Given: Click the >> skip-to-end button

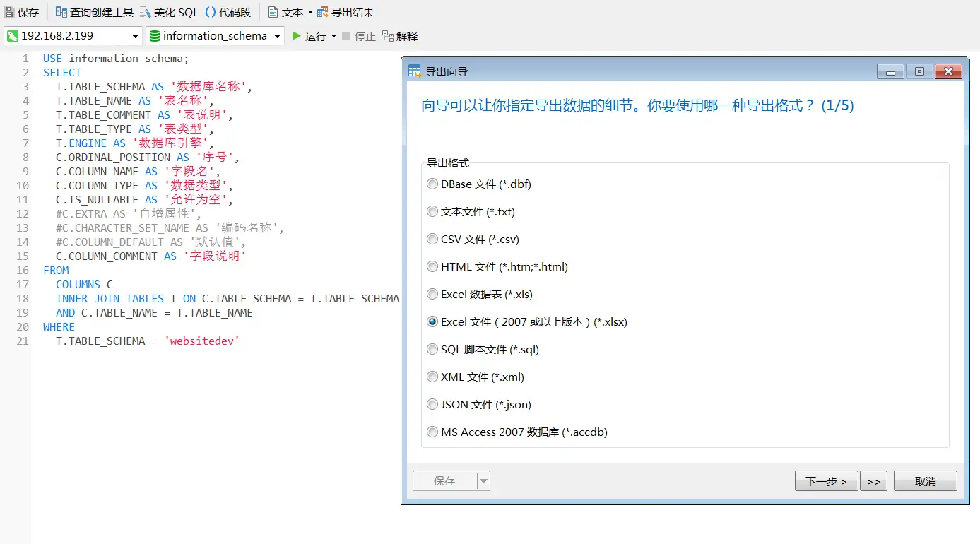Looking at the screenshot, I should (873, 481).
